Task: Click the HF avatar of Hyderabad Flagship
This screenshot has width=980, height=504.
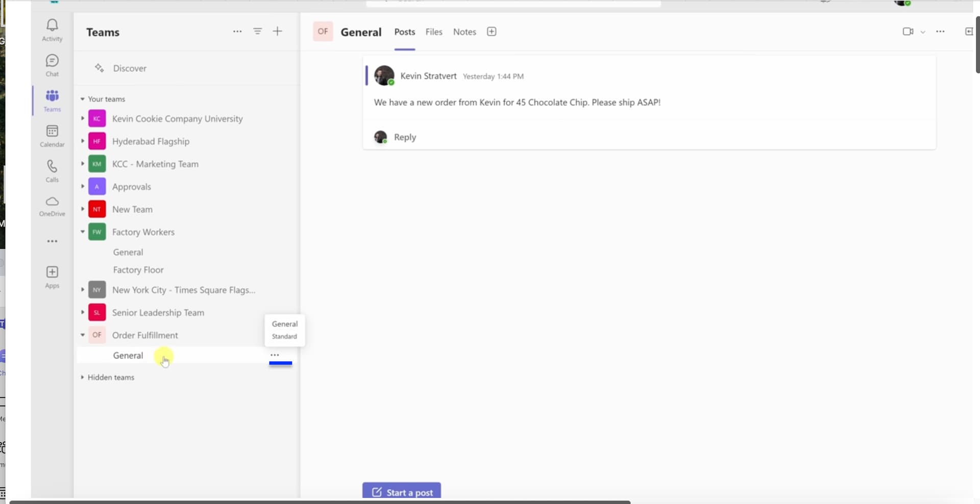Action: click(x=97, y=141)
